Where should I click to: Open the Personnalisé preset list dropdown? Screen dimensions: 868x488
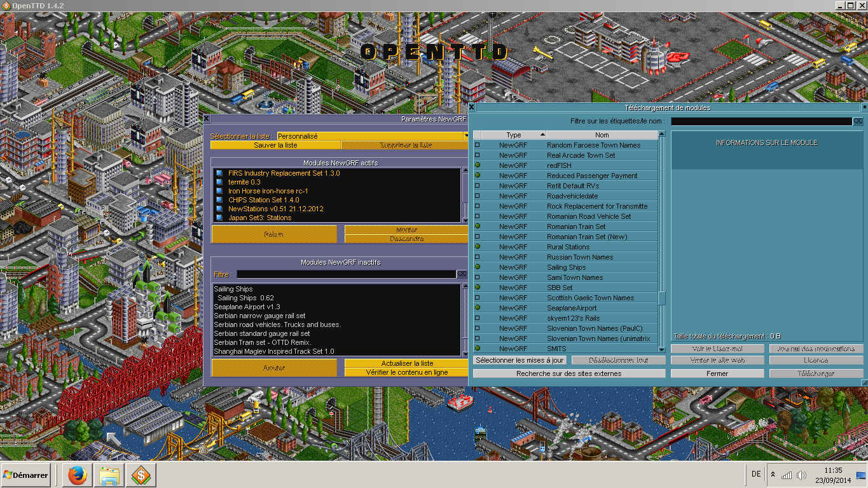(x=372, y=136)
